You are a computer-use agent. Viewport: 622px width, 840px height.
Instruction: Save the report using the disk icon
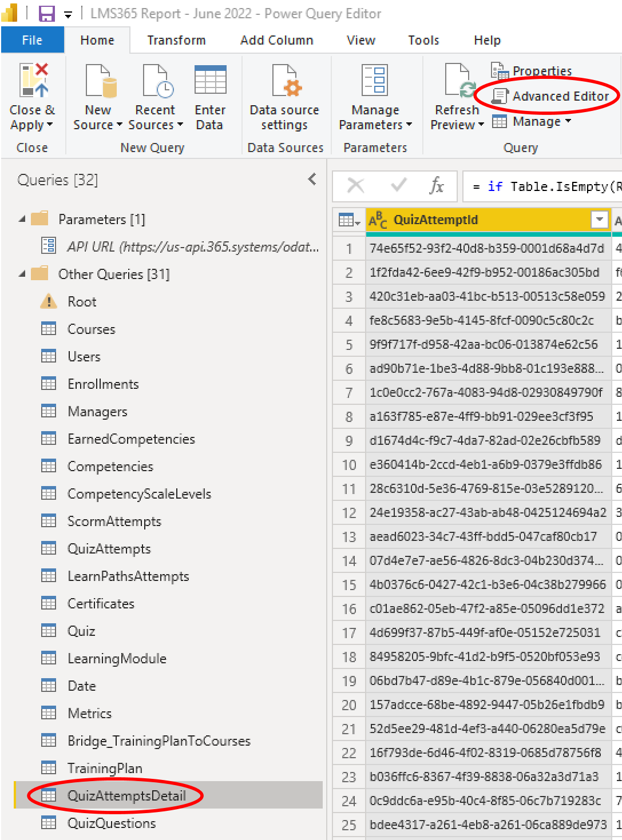click(46, 14)
